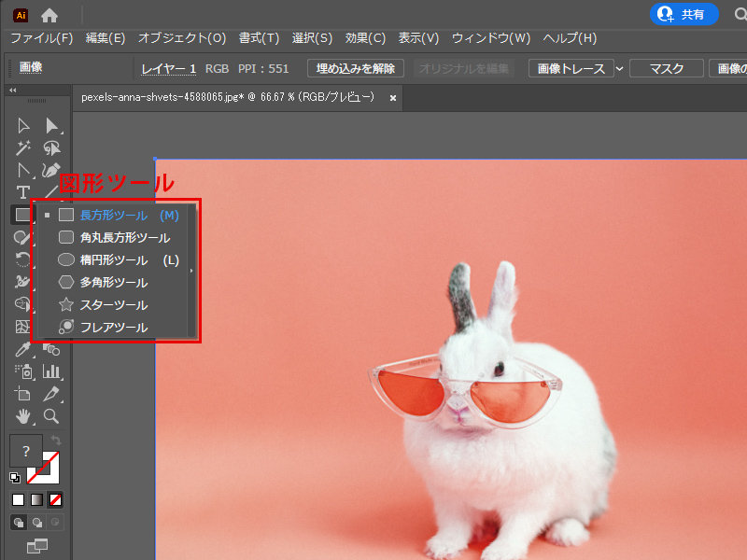Select the Zoom tool
Viewport: 747px width, 560px height.
(51, 414)
